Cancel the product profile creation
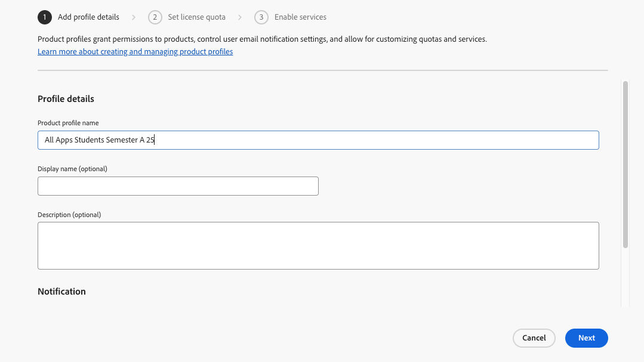644x362 pixels. (534, 338)
